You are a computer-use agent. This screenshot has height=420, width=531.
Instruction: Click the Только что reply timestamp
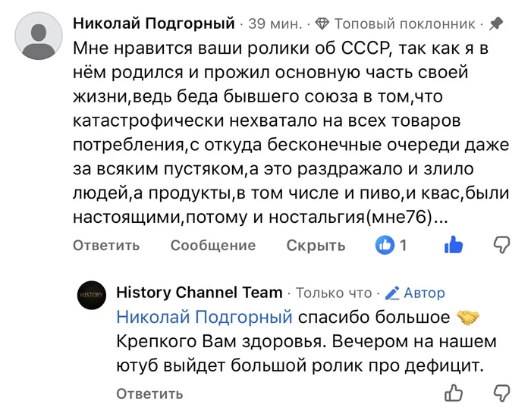tap(333, 293)
